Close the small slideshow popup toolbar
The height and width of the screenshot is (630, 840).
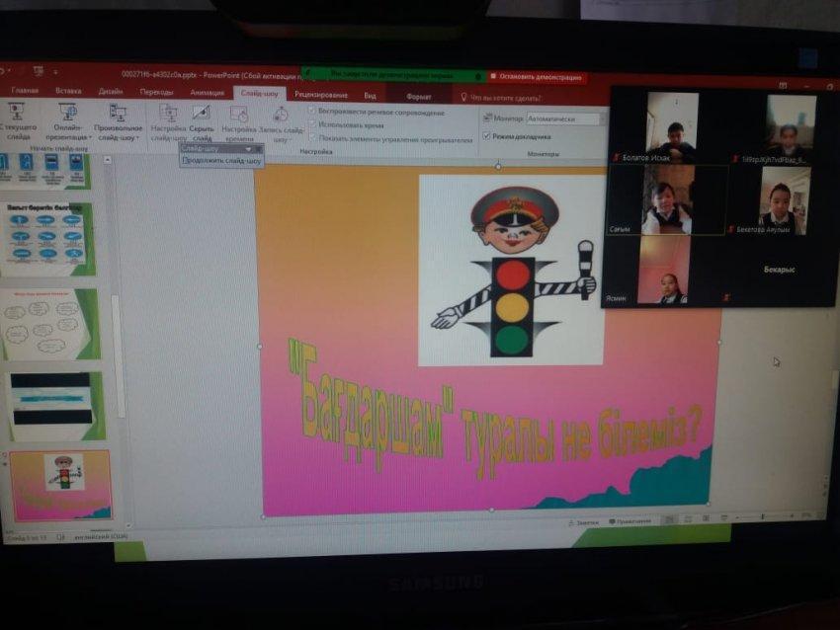click(259, 149)
